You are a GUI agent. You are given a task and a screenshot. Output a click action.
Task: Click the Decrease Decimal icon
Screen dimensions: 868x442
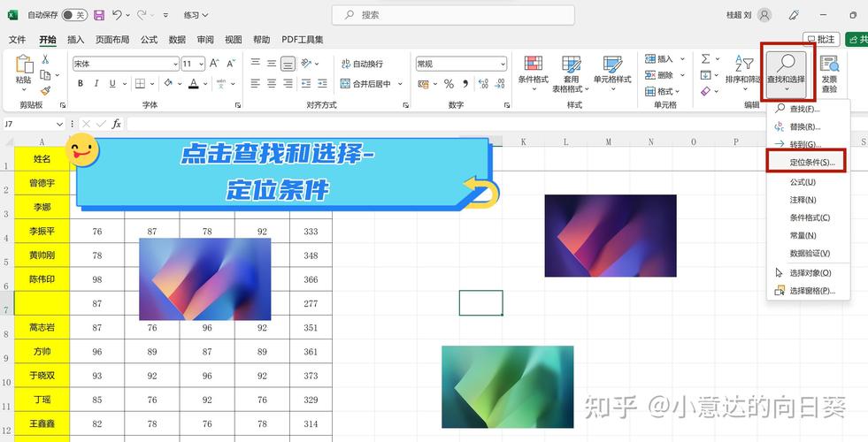tap(500, 84)
